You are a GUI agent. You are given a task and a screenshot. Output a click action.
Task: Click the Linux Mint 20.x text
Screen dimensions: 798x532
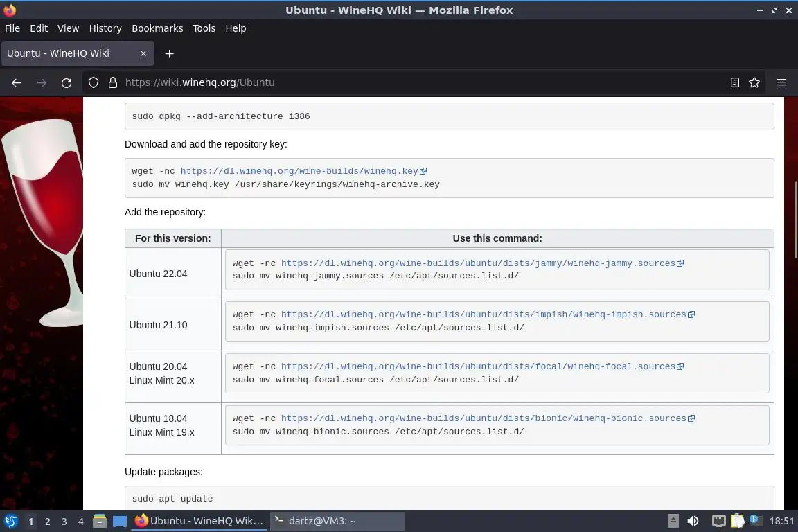pos(162,380)
